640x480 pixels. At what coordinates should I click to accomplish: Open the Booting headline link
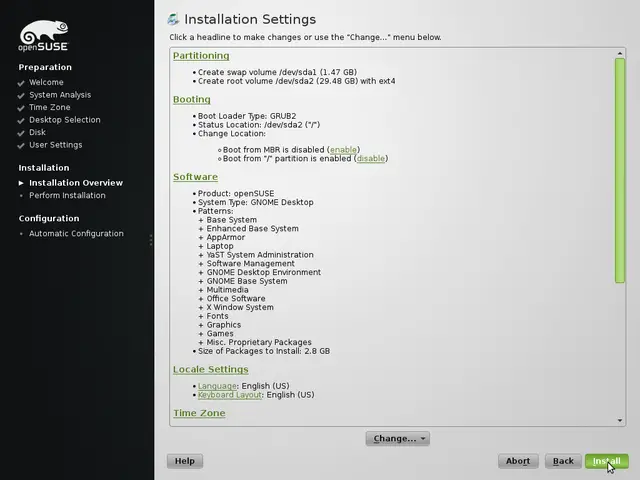coord(191,99)
